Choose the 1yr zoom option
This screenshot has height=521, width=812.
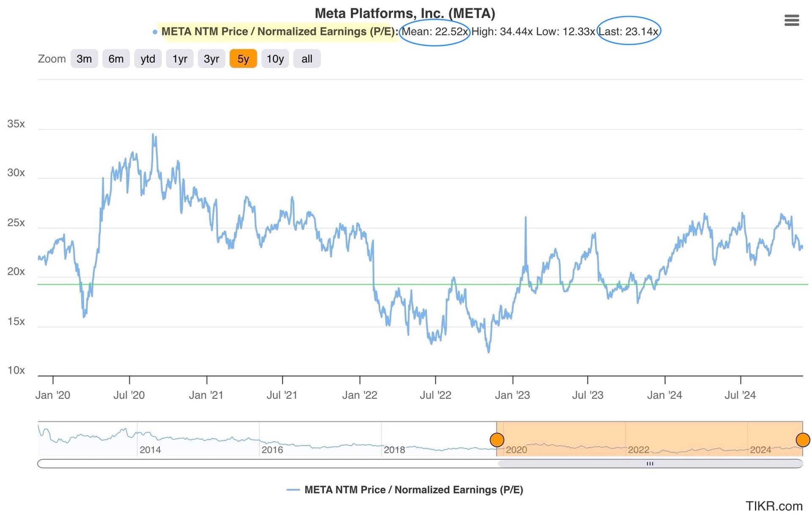pyautogui.click(x=180, y=59)
